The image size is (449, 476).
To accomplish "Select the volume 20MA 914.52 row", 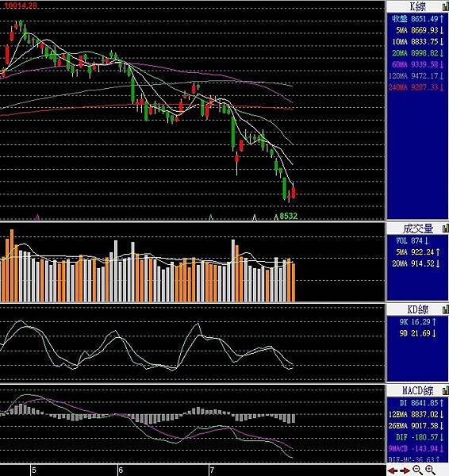I will pos(416,263).
